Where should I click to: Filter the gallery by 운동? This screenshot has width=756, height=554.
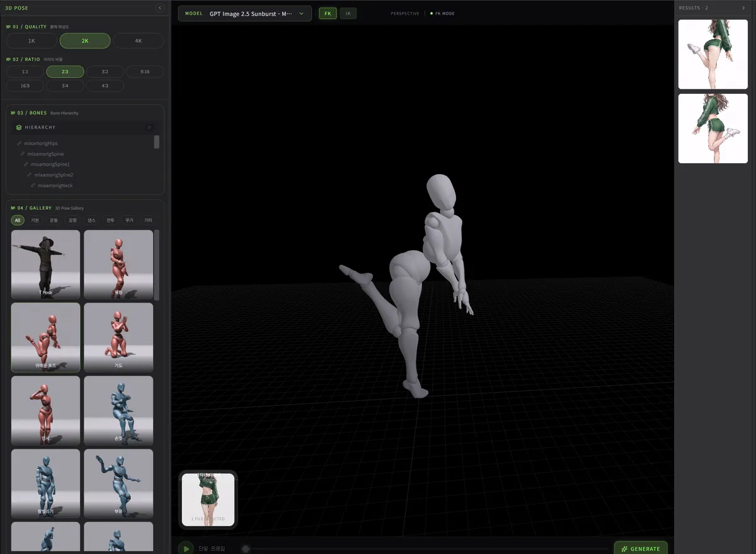click(x=54, y=220)
